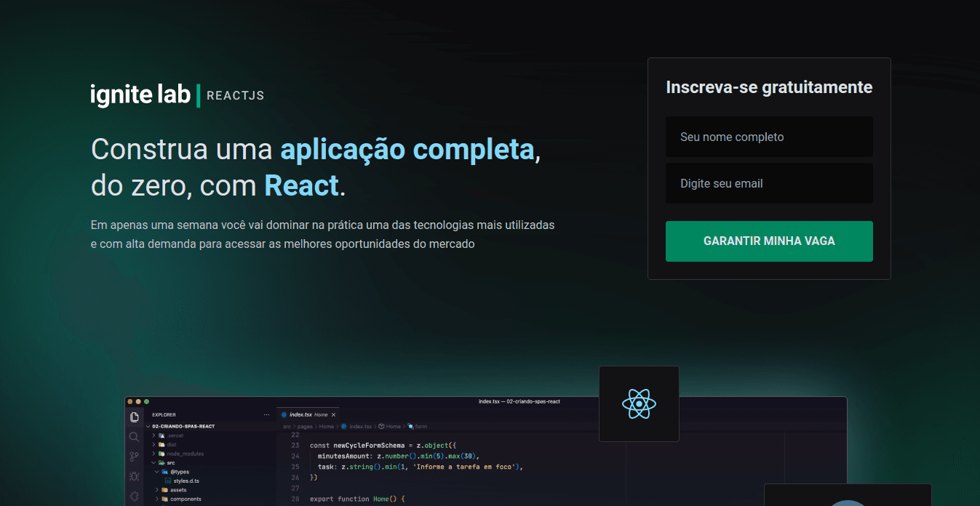Click the Search magnifier icon in activity bar
Viewport: 980px width, 506px height.
134,437
